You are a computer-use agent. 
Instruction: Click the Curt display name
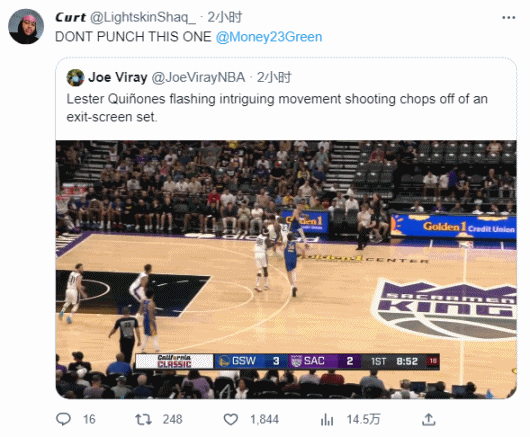point(70,17)
